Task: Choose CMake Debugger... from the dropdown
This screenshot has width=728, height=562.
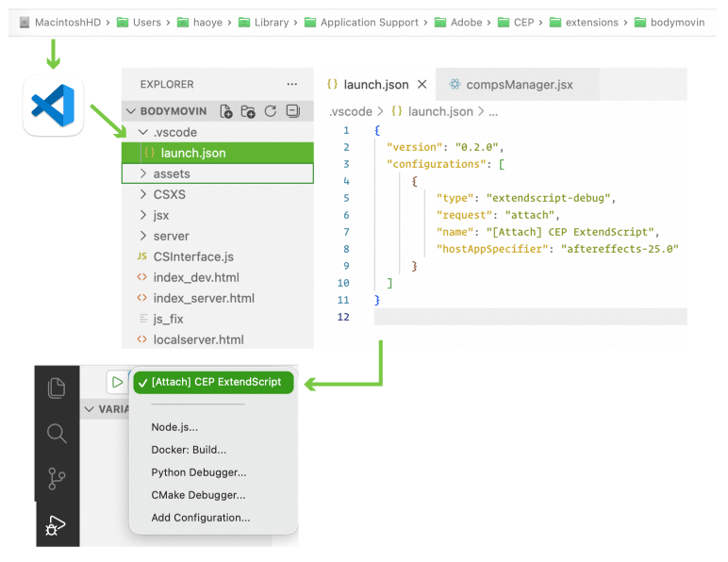Action: [198, 495]
